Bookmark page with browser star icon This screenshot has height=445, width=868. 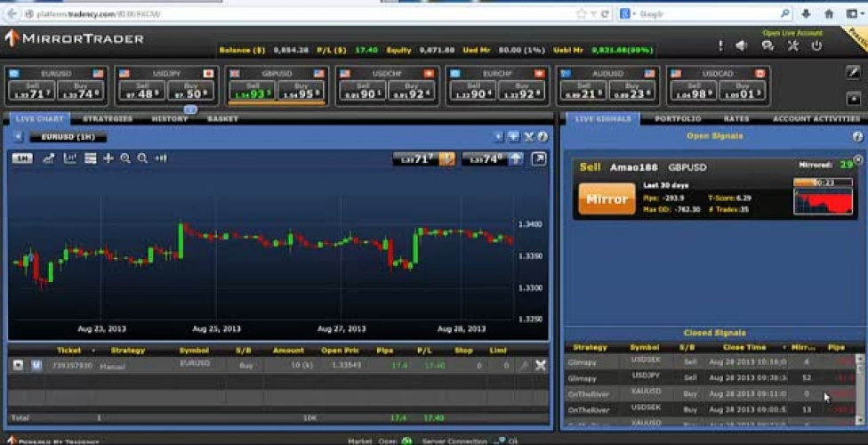click(x=581, y=14)
